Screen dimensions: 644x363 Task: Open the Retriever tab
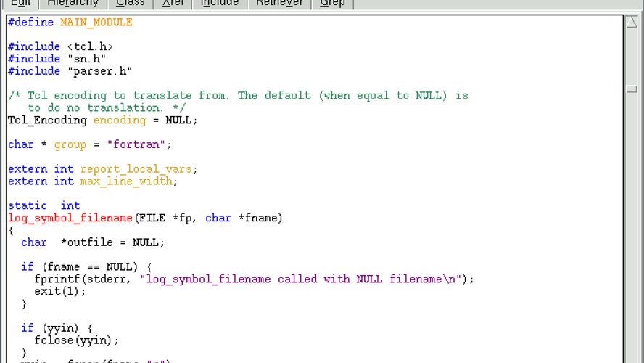(x=279, y=4)
